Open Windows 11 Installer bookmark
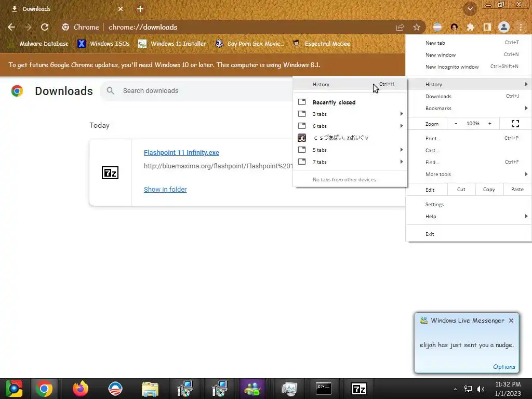 coord(172,44)
